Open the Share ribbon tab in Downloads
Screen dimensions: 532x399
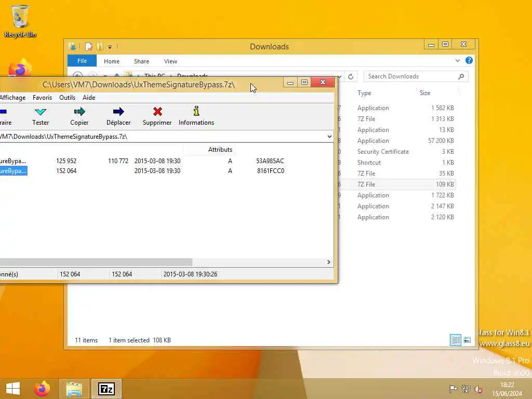tap(141, 61)
